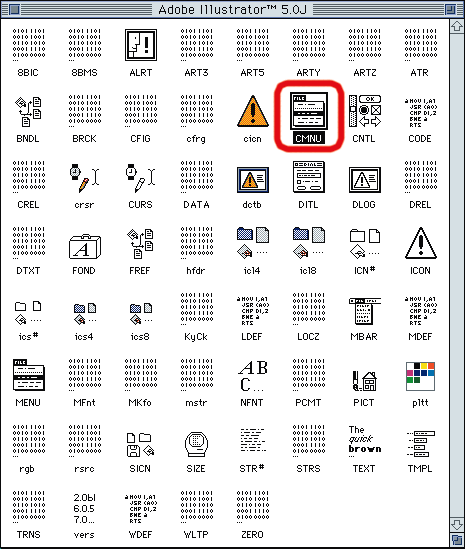Select the MKfo resource icon
This screenshot has height=549, width=465.
point(141,375)
